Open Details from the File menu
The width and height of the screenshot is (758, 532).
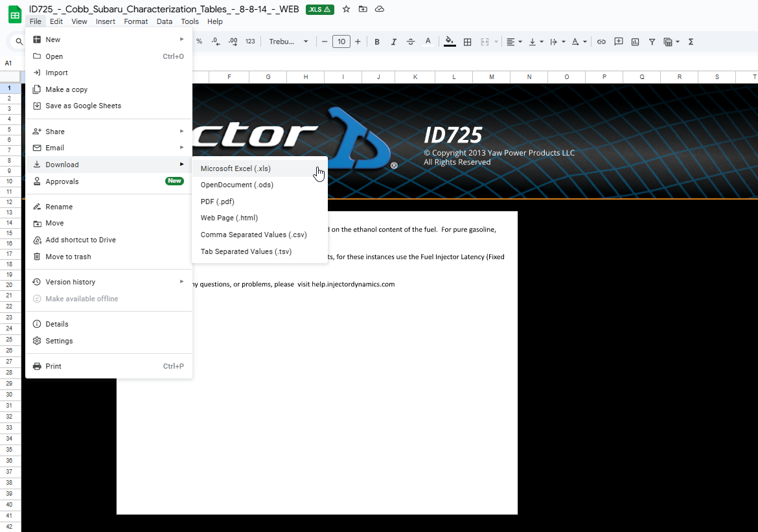click(x=109, y=324)
